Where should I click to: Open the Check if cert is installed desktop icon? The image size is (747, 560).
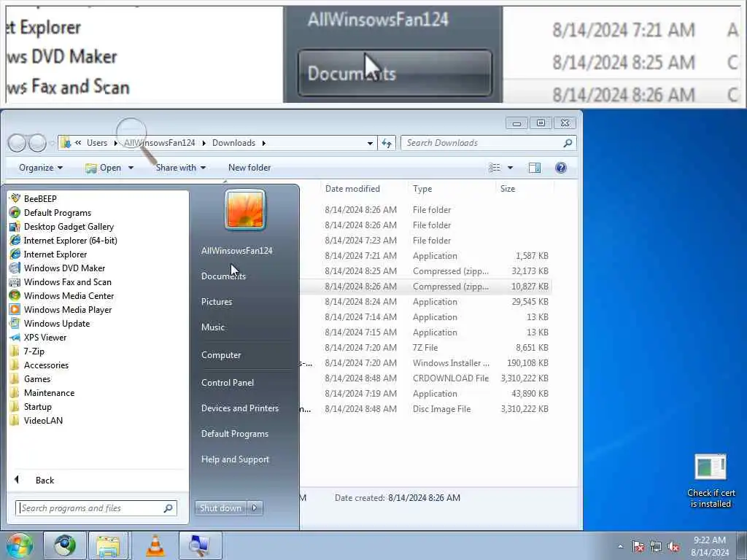click(711, 481)
